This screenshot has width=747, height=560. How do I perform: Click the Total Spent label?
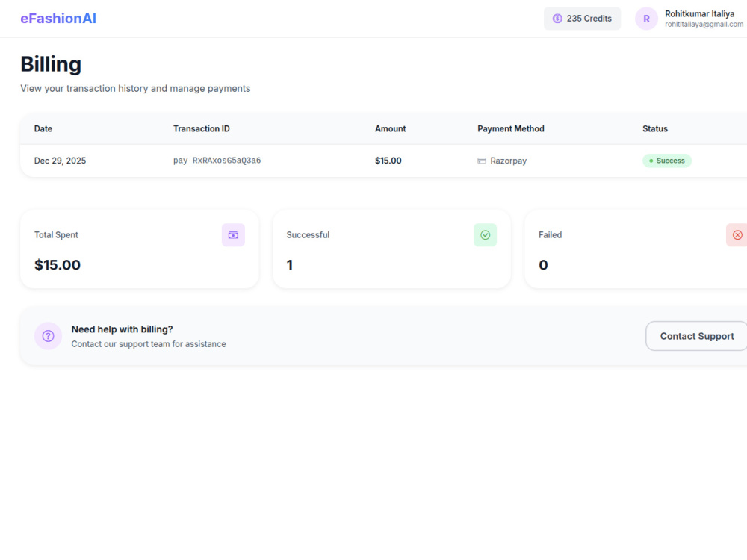pyautogui.click(x=56, y=234)
